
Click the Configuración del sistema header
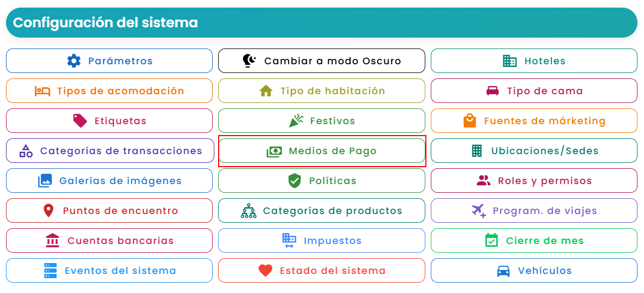pos(322,22)
